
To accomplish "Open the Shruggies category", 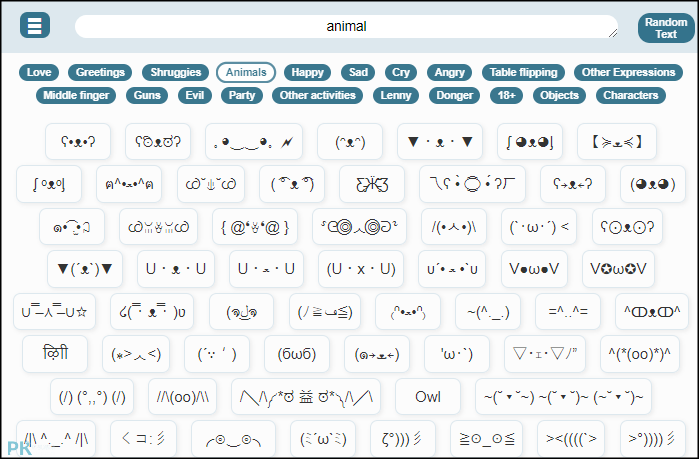I will 176,72.
